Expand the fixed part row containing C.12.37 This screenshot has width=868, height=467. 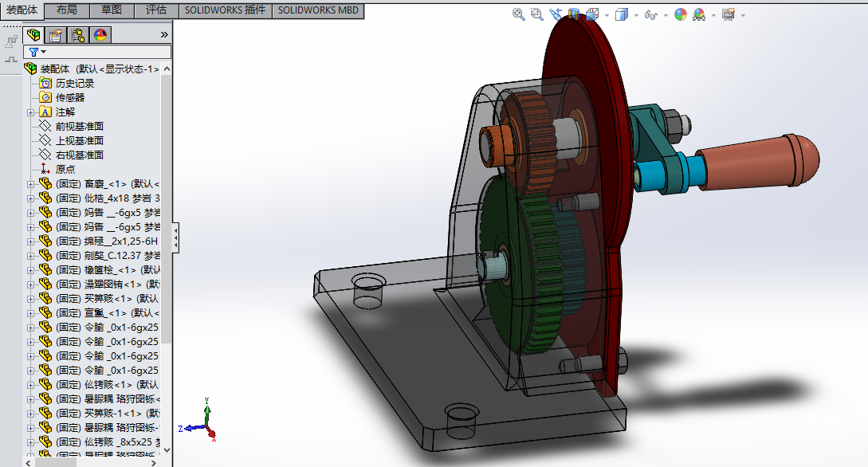pos(30,256)
